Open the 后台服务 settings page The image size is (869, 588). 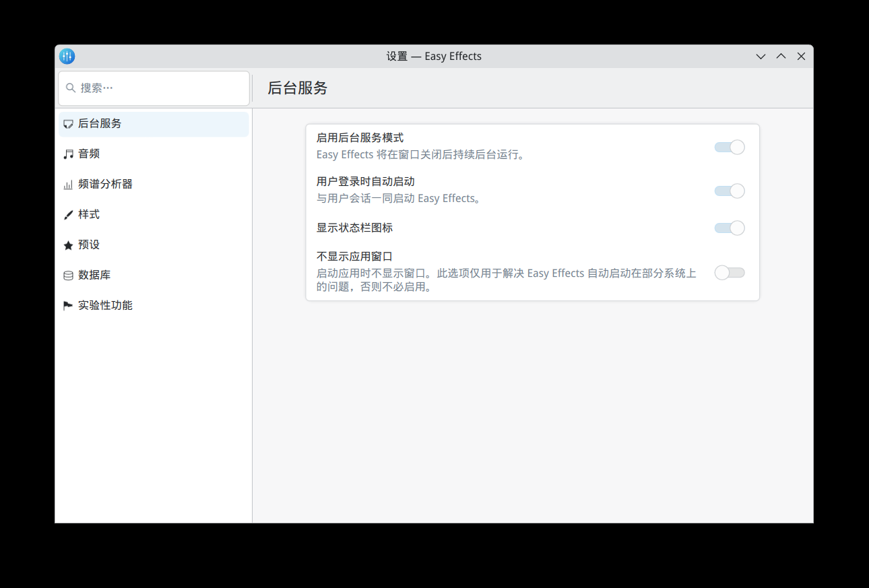(x=154, y=124)
